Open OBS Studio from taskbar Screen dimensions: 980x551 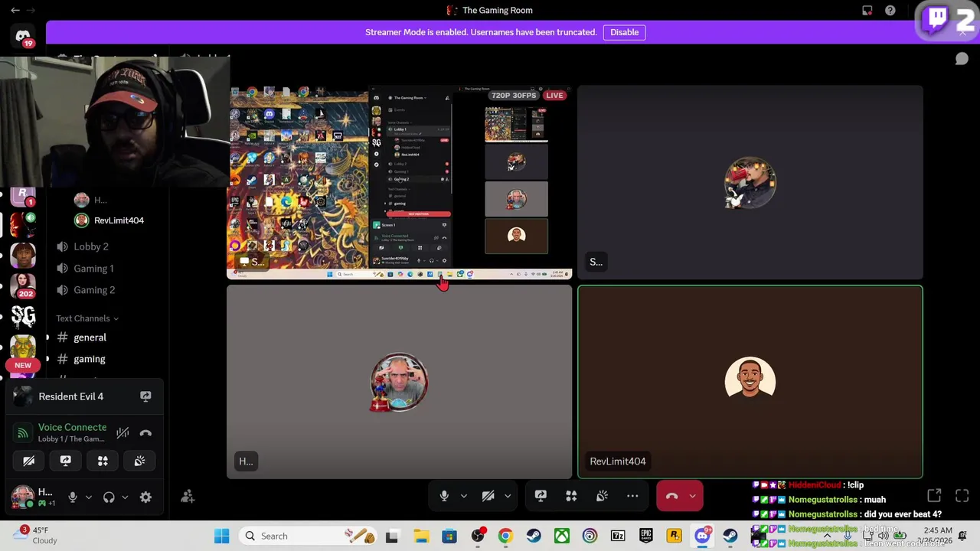click(478, 536)
